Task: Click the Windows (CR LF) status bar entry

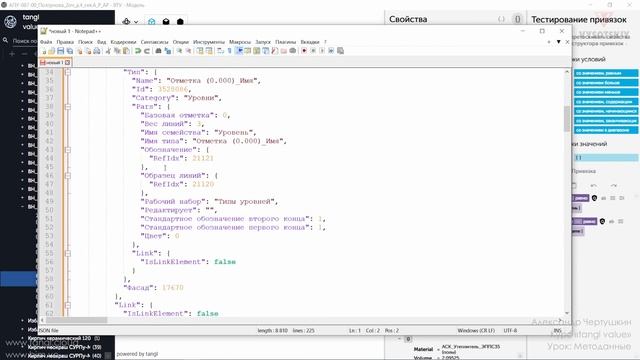Action: (x=476, y=330)
